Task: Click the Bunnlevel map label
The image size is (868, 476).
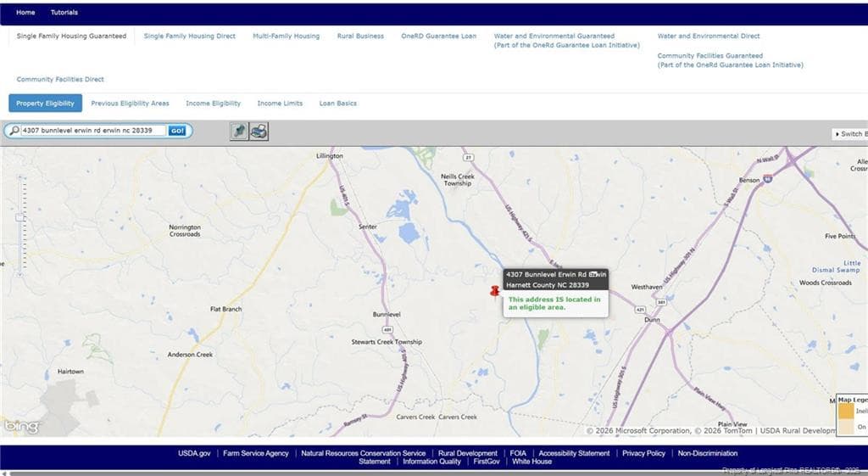Action: point(387,314)
